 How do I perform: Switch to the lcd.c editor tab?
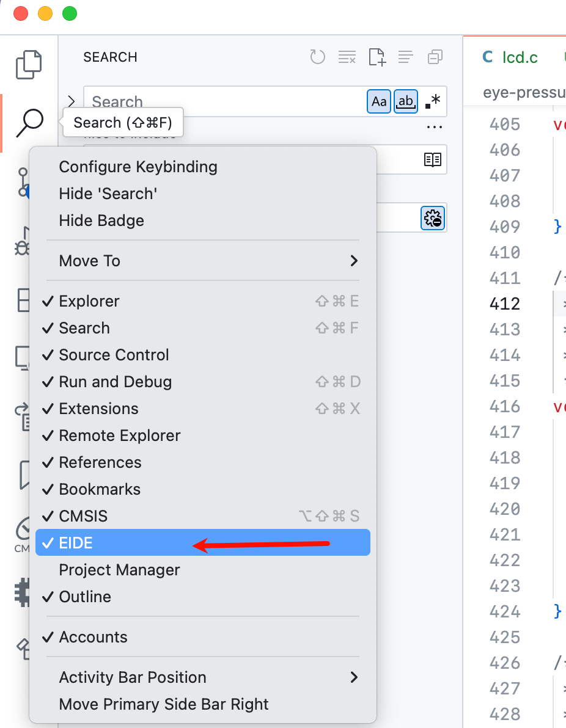(511, 57)
